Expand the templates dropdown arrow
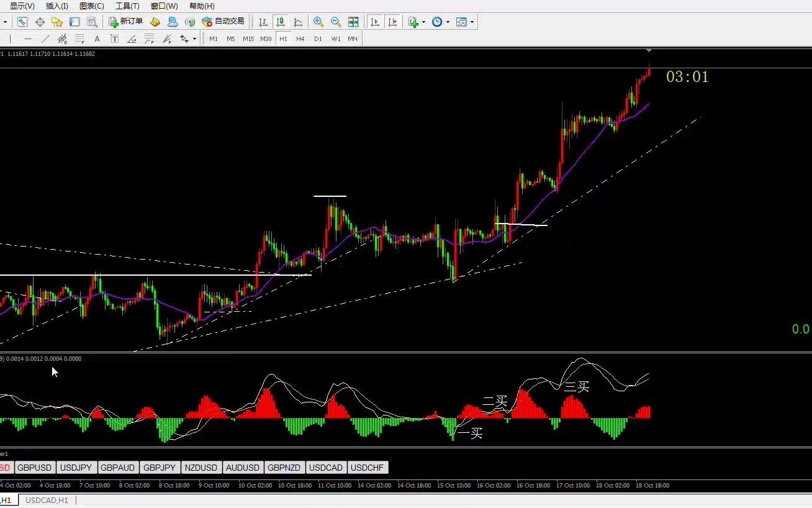The height and width of the screenshot is (508, 812). pyautogui.click(x=472, y=22)
